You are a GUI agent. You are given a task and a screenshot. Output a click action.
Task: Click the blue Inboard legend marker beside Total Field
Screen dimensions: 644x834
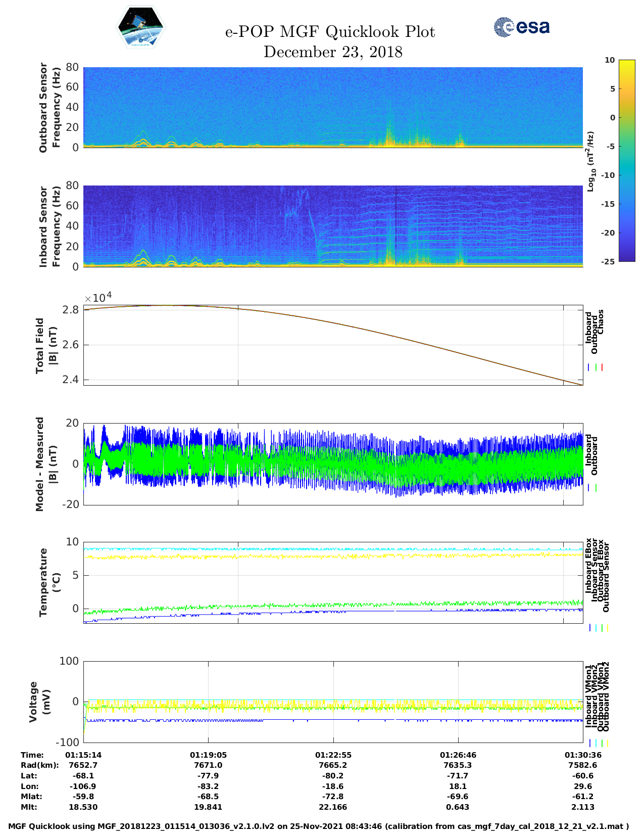tap(589, 367)
